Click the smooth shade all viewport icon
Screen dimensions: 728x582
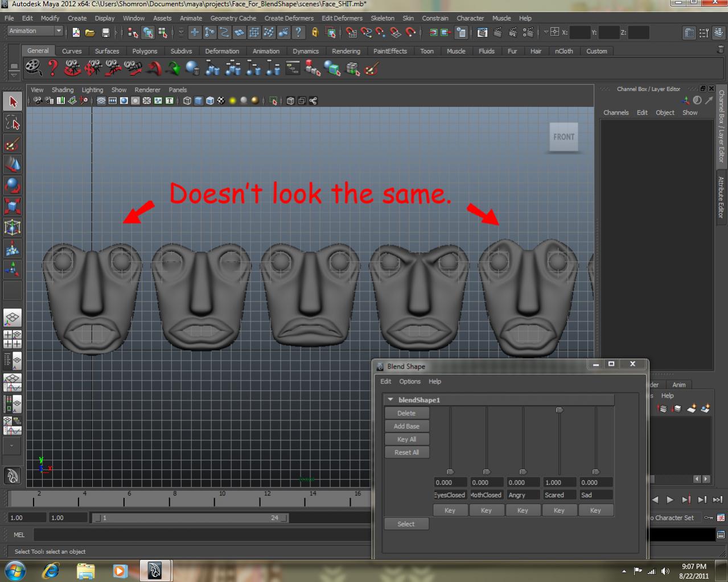198,101
